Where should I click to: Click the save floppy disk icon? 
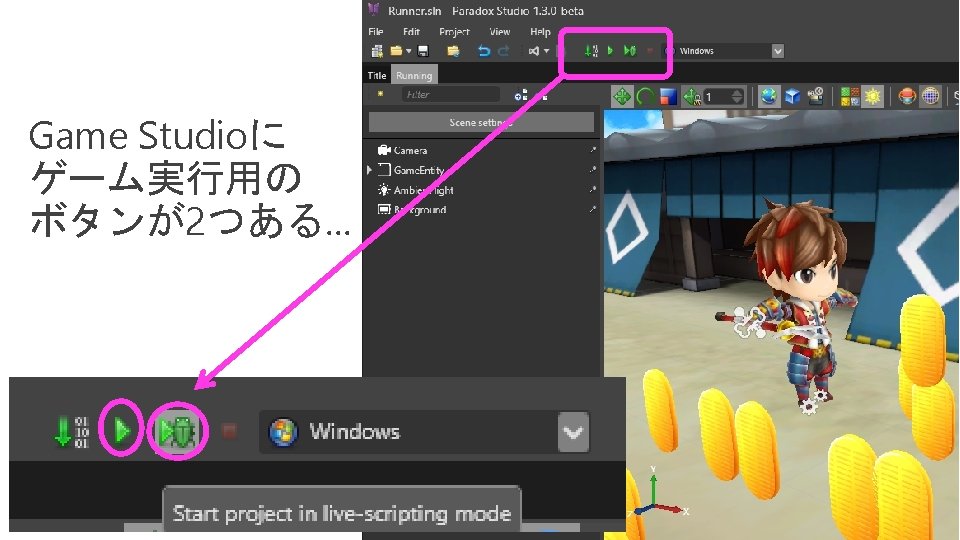(x=422, y=51)
